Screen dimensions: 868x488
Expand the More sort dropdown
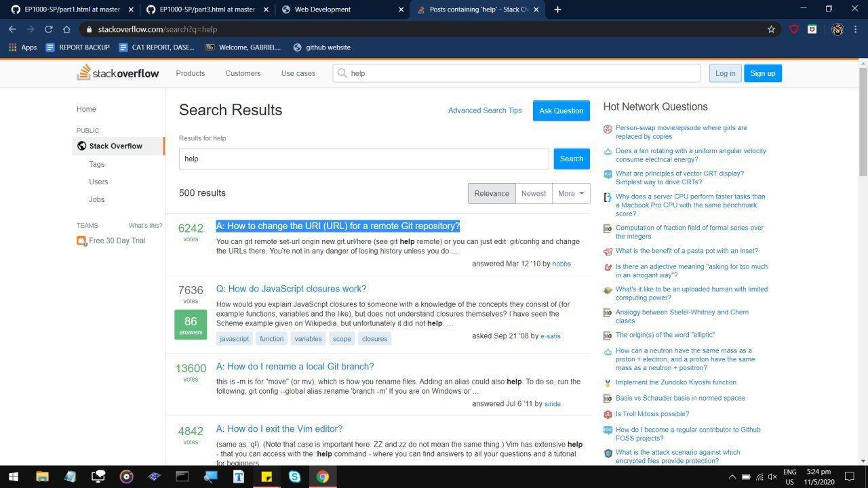point(571,193)
